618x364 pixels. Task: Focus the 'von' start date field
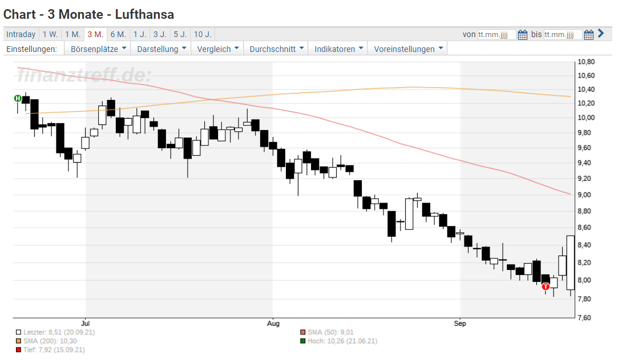[496, 35]
